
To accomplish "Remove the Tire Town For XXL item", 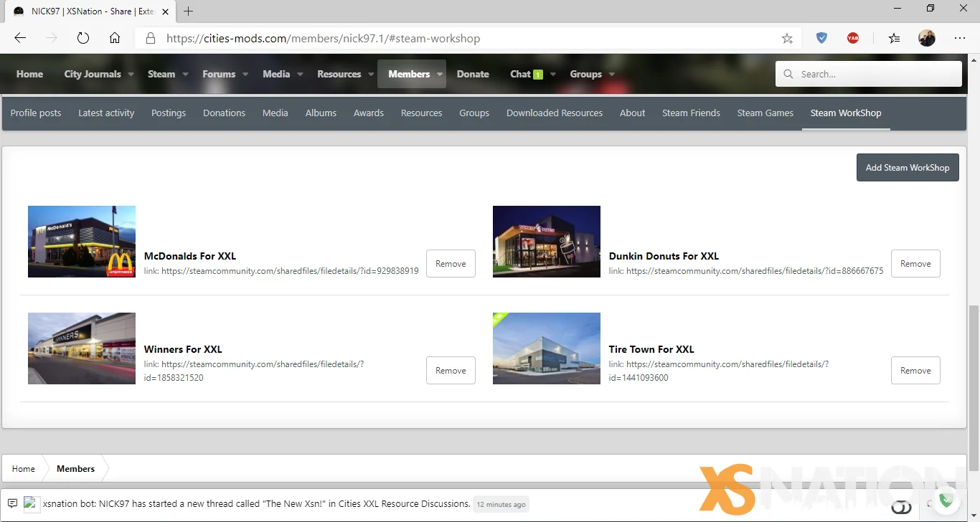I will (x=915, y=371).
